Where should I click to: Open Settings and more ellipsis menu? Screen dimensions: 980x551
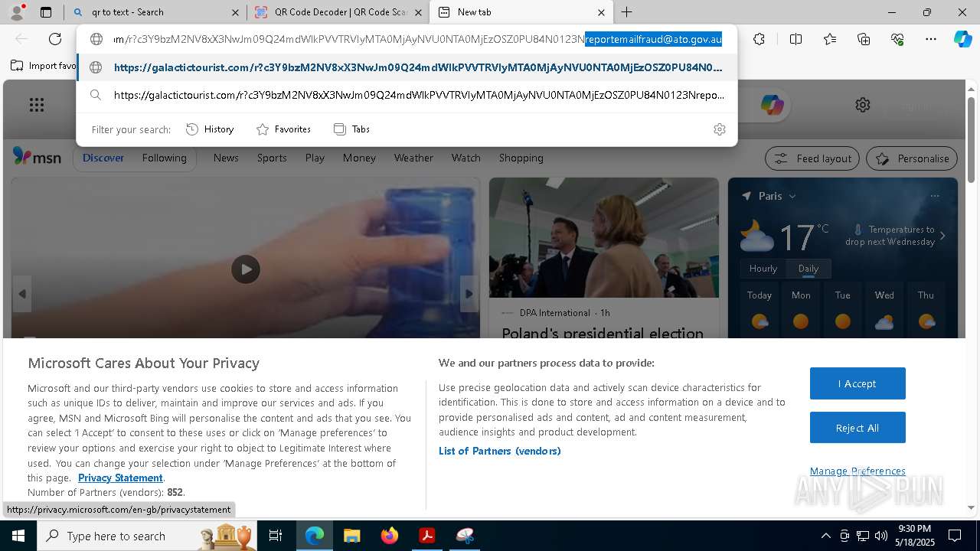[x=931, y=39]
